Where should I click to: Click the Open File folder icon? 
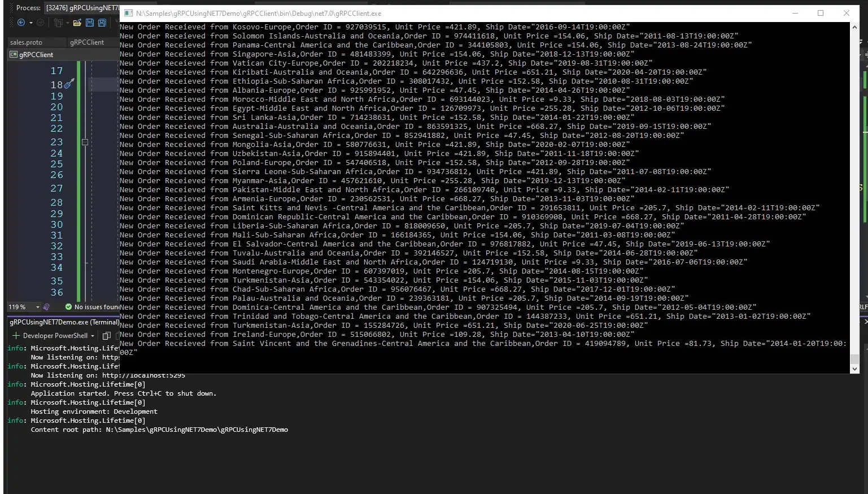point(77,23)
